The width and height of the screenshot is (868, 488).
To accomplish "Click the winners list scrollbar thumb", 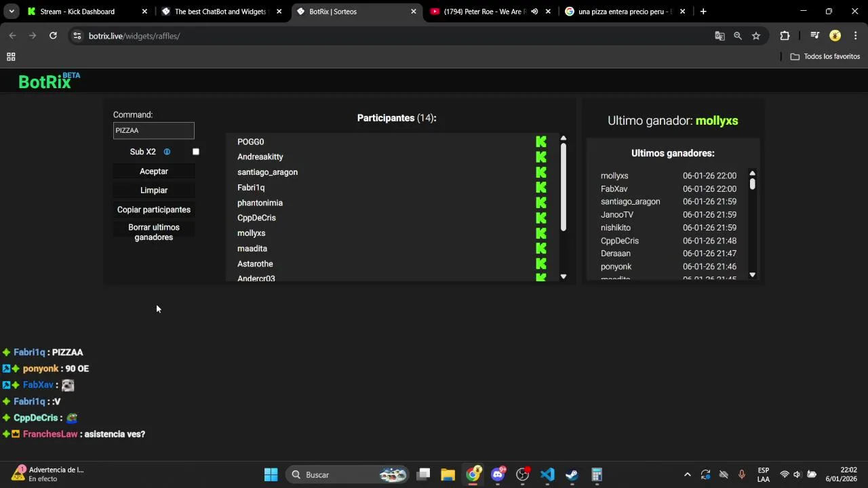I will pos(752,184).
